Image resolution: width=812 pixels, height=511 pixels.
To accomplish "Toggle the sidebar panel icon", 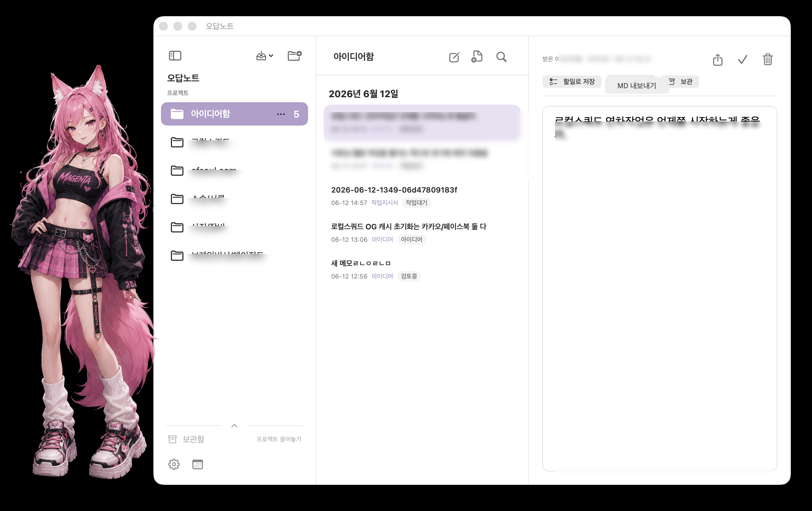I will point(175,55).
